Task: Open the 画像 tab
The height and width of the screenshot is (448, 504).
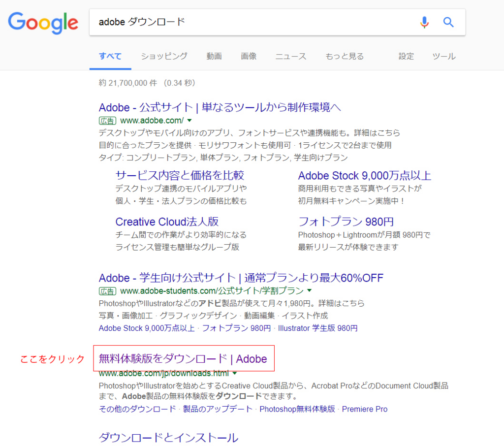Action: (249, 56)
